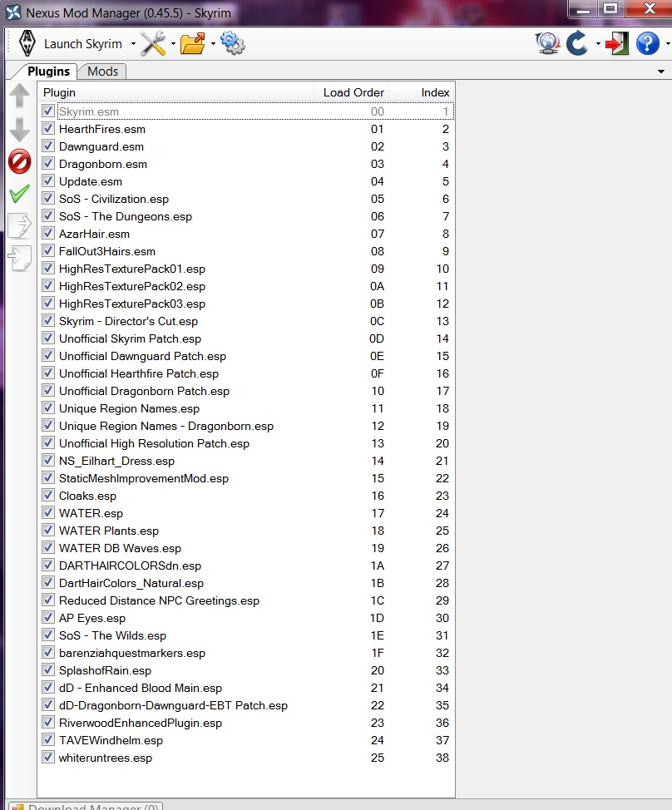Sort by the Load Order column header
Image resolution: width=672 pixels, height=810 pixels.
tap(353, 92)
